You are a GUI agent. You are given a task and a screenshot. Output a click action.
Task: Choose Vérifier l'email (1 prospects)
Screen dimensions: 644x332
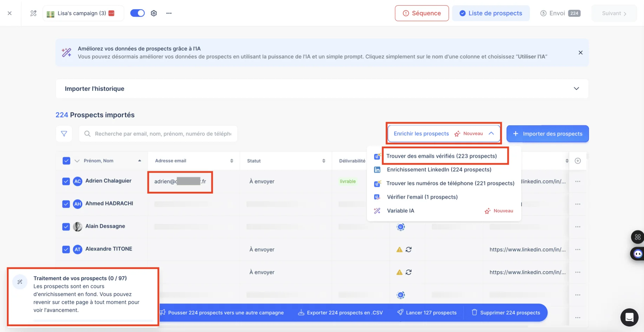(422, 197)
